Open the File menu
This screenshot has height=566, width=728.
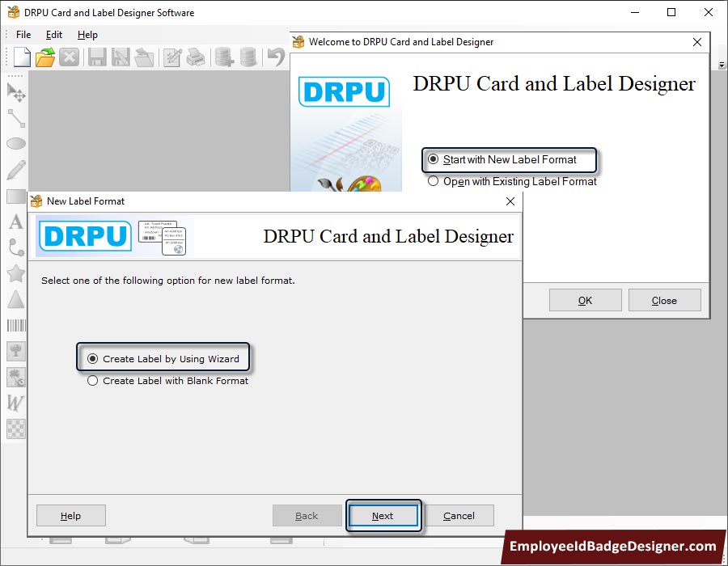coord(23,35)
